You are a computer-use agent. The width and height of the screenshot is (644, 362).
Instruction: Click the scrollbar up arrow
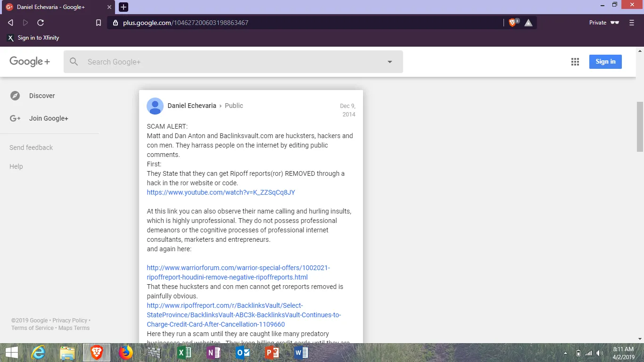pos(640,50)
